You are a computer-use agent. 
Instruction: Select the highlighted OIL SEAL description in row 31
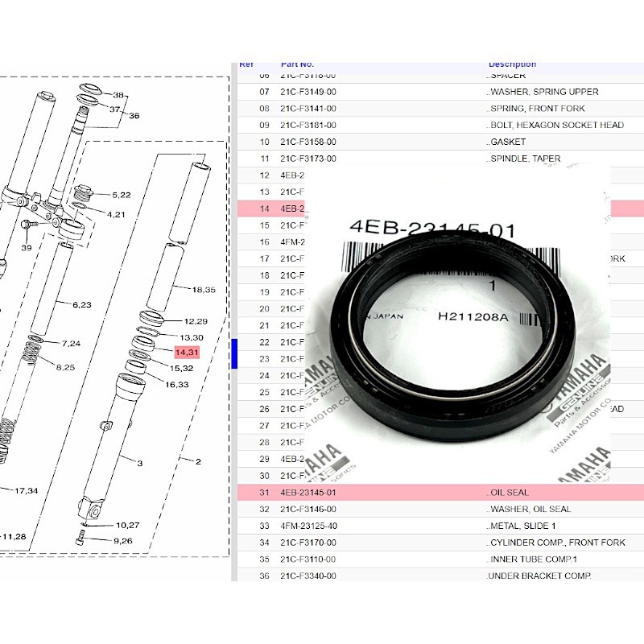coord(508,493)
